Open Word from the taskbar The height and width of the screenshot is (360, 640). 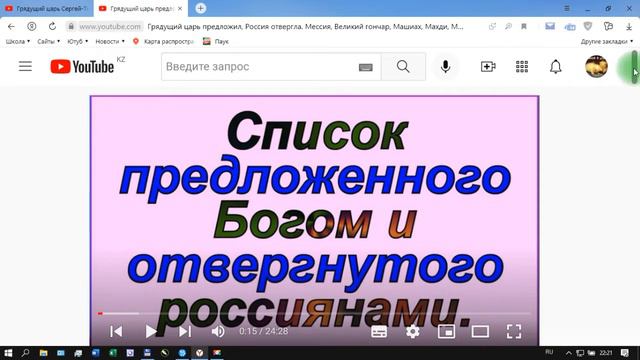(x=96, y=353)
